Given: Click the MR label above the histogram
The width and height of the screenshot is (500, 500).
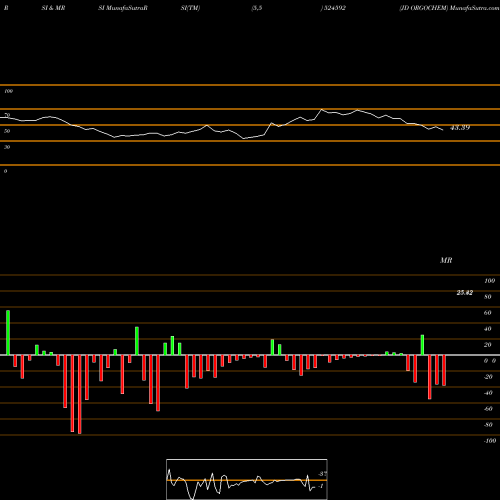Looking at the screenshot, I should 446,260.
